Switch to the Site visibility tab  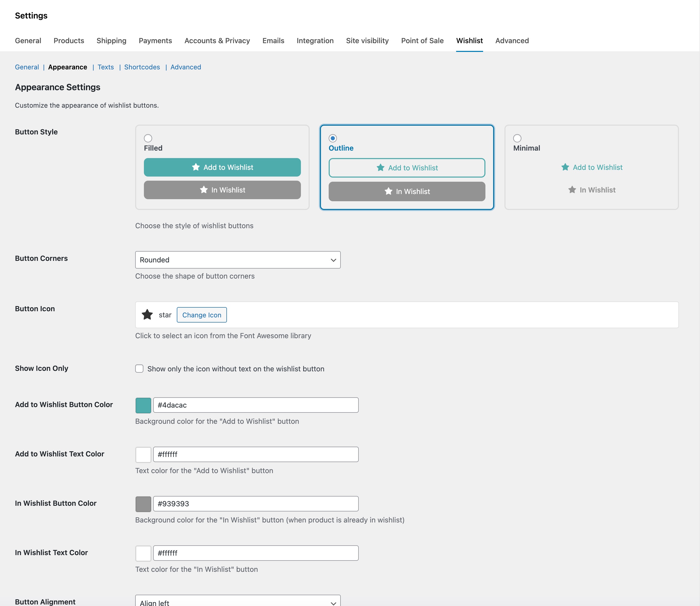coord(367,41)
